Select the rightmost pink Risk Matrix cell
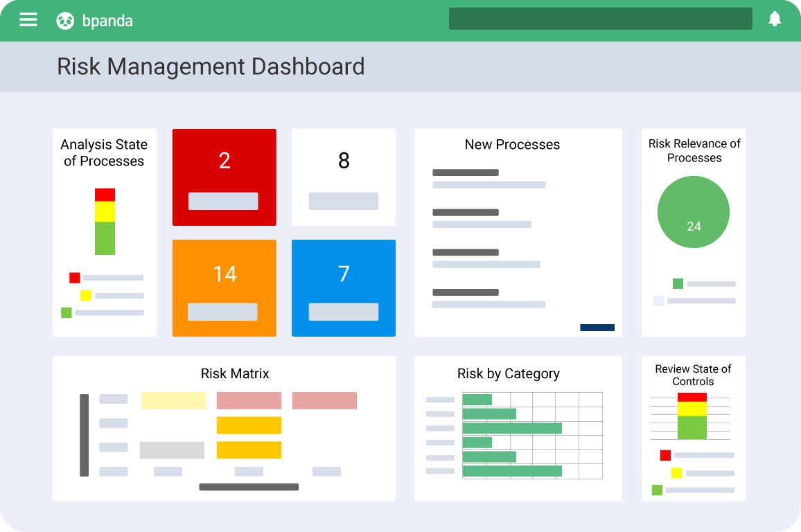Viewport: 801px width, 532px height. (324, 401)
